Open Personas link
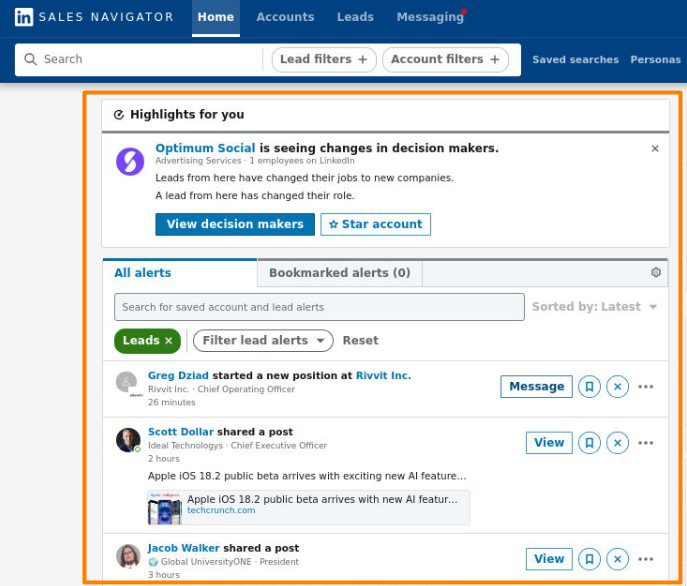 pos(655,60)
